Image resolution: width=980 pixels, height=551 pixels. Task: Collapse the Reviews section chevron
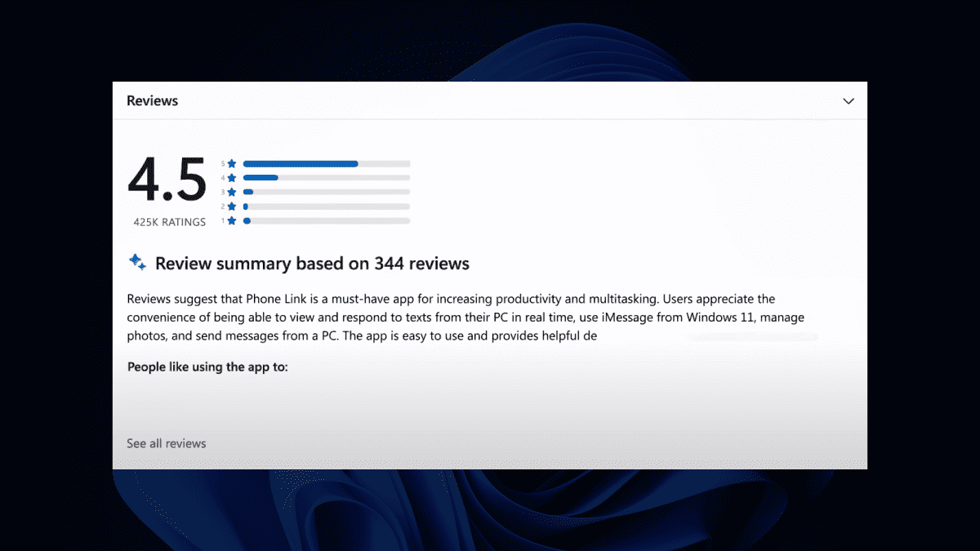849,101
